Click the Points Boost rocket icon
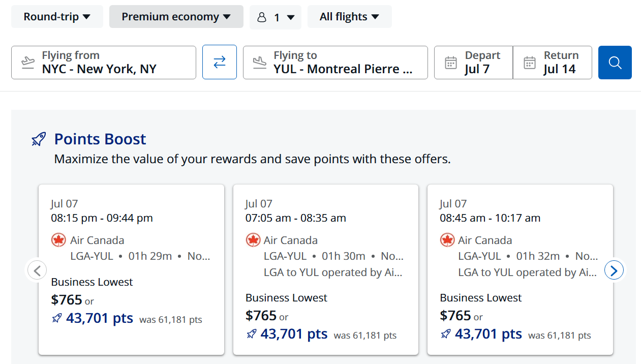Screen dimensions: 641x364 (39, 139)
